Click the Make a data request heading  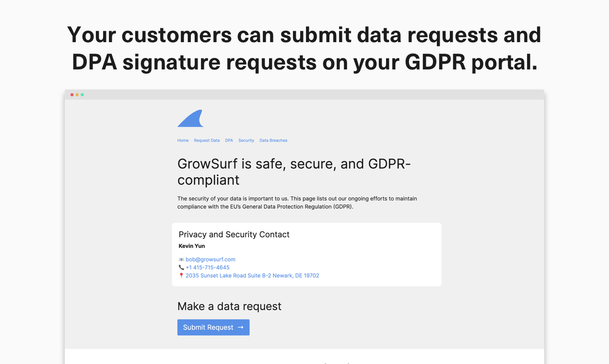coord(229,307)
